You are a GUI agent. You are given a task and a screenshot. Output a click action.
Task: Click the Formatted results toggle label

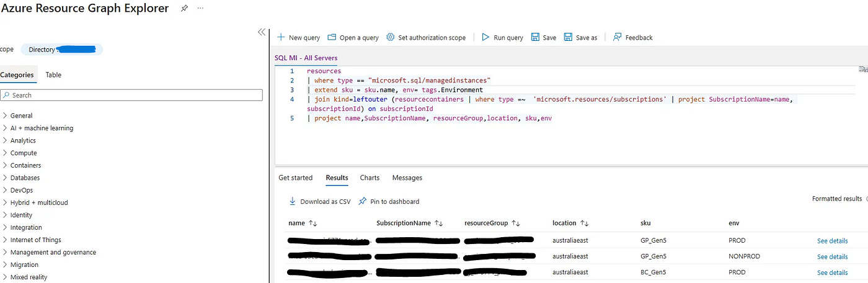pos(837,199)
